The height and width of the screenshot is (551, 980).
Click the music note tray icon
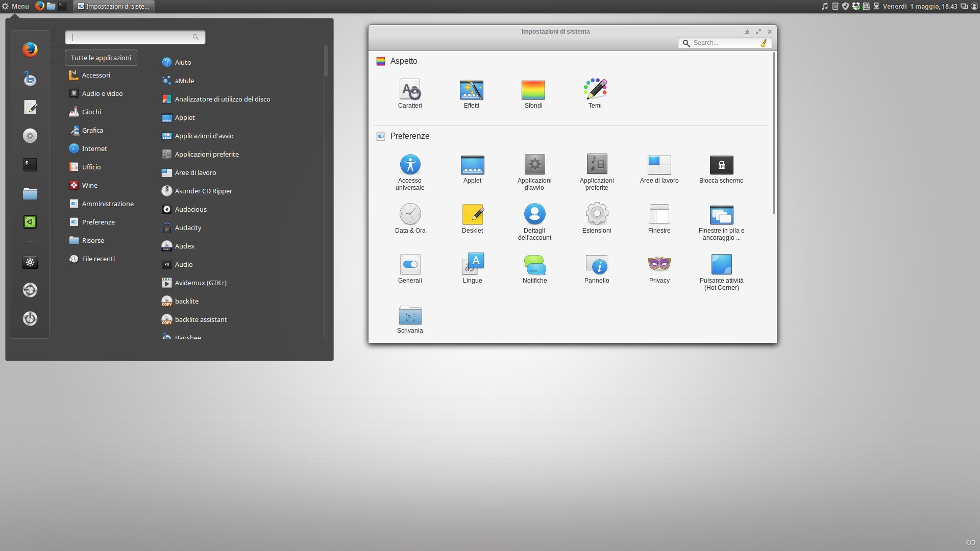824,6
